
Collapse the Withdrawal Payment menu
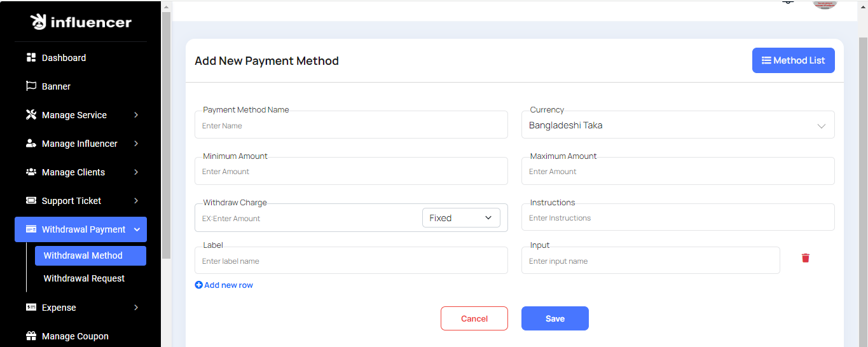tap(137, 229)
